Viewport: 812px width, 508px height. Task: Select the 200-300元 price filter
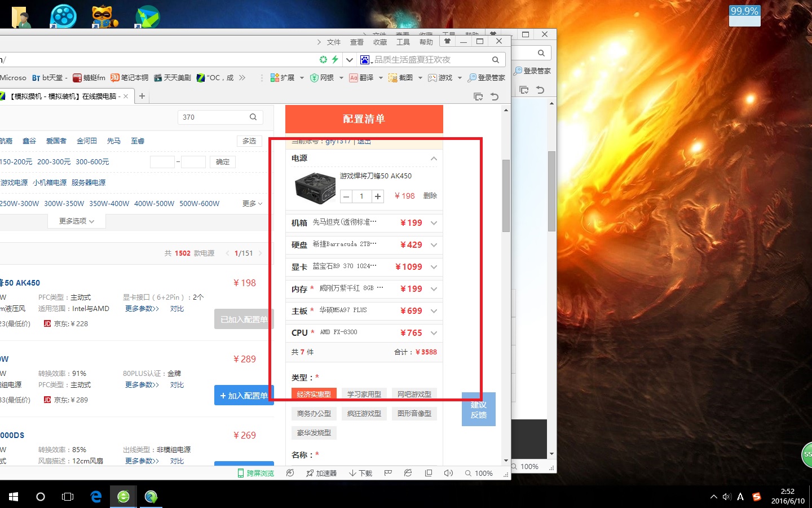tap(54, 162)
